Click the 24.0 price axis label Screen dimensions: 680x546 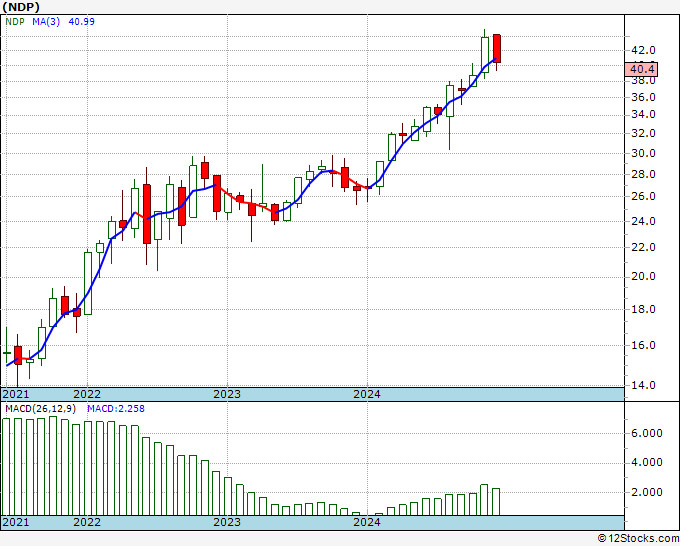point(643,221)
